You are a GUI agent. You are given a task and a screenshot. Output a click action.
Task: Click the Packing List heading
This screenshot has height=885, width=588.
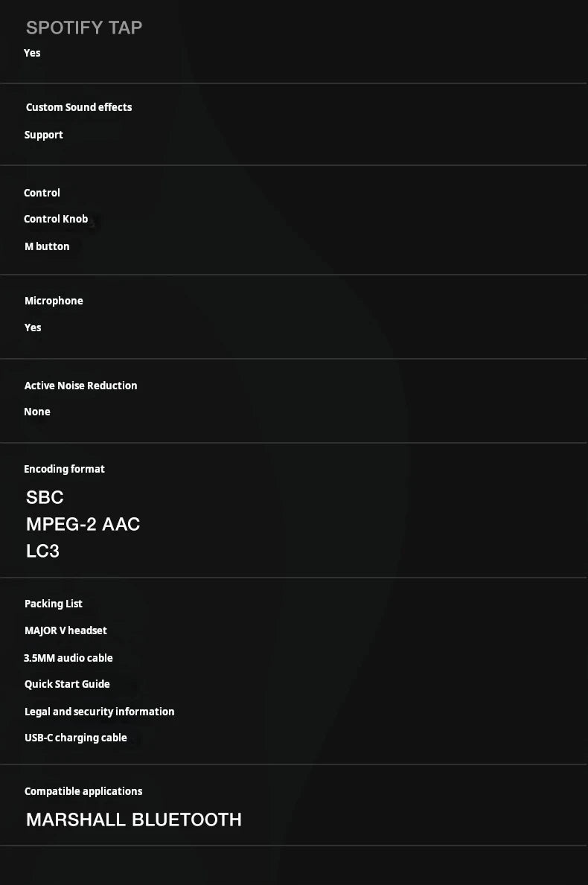54,604
